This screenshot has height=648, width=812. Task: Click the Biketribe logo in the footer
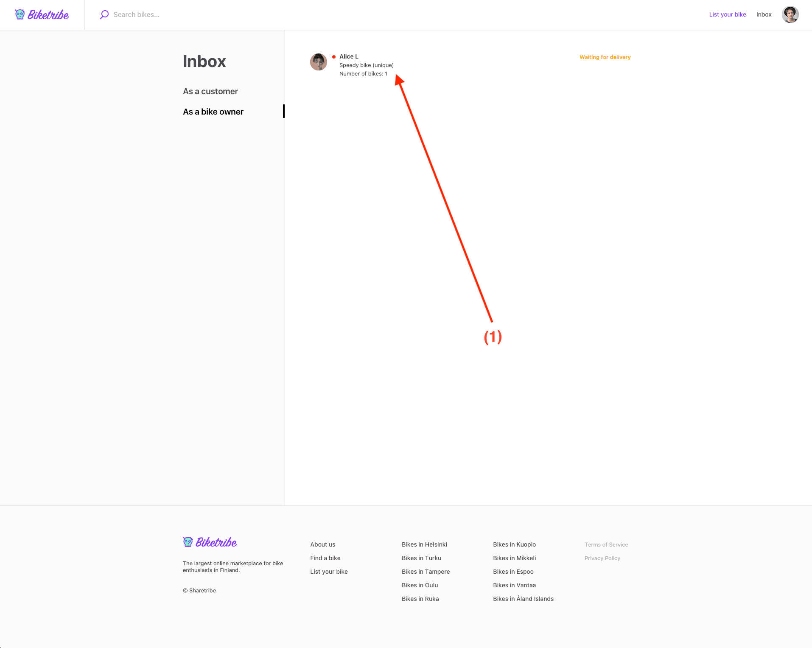210,542
